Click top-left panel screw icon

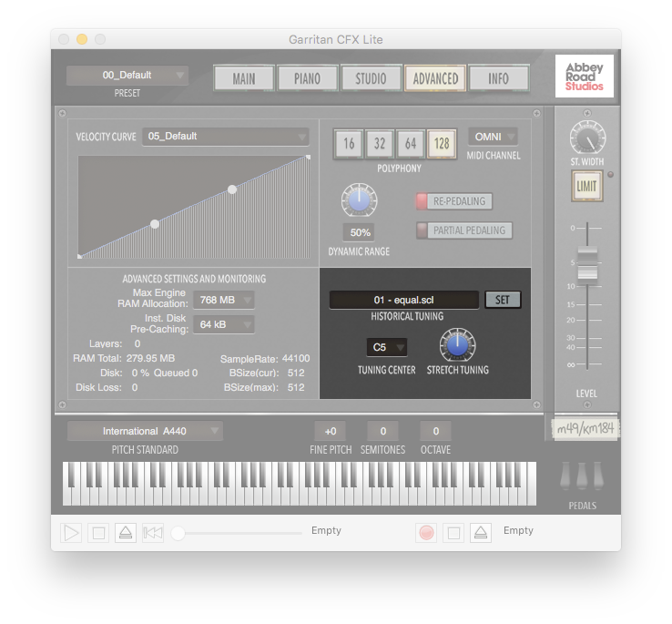pyautogui.click(x=62, y=113)
